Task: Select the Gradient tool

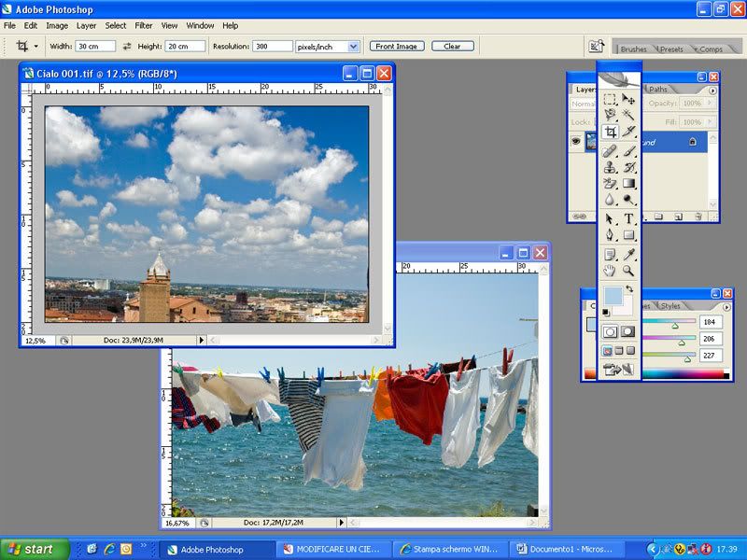Action: (628, 183)
